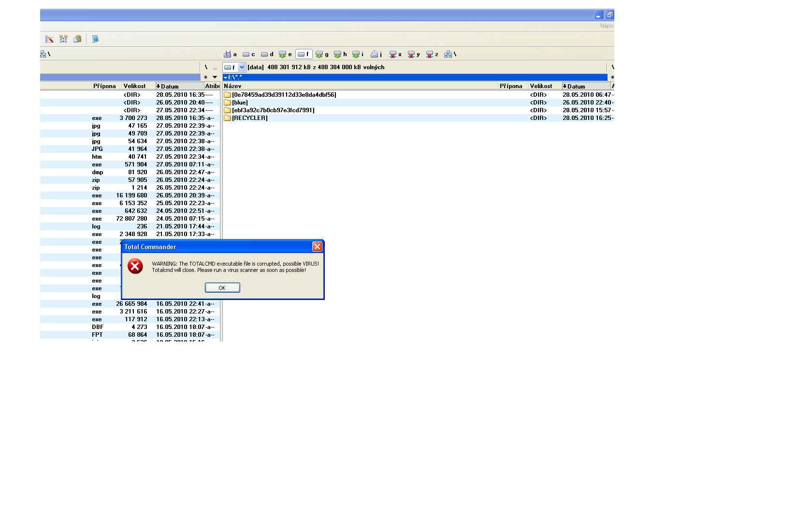812x508 pixels.
Task: Select disconnected network drive z
Action: click(x=433, y=54)
